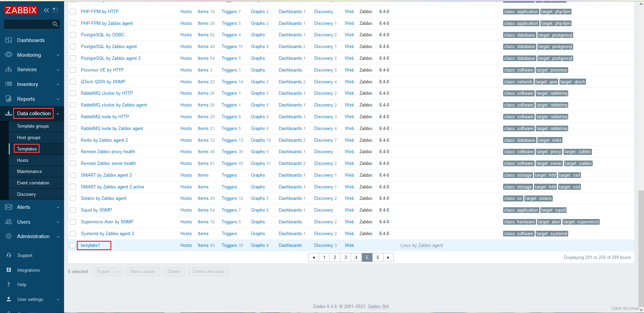This screenshot has width=644, height=313.
Task: Open Templates submenu item
Action: [x=27, y=149]
